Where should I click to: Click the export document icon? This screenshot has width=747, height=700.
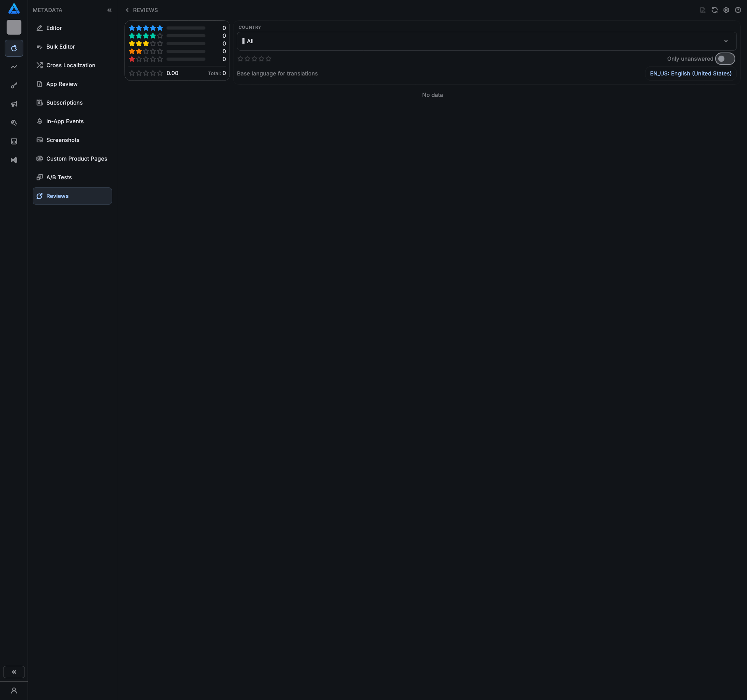(x=703, y=10)
